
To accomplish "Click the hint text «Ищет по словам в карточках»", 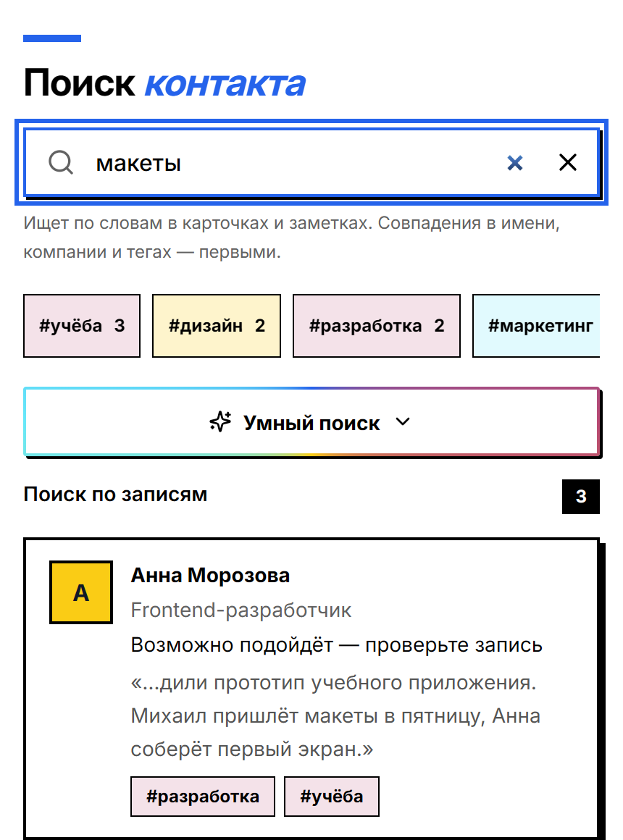I will point(291,238).
